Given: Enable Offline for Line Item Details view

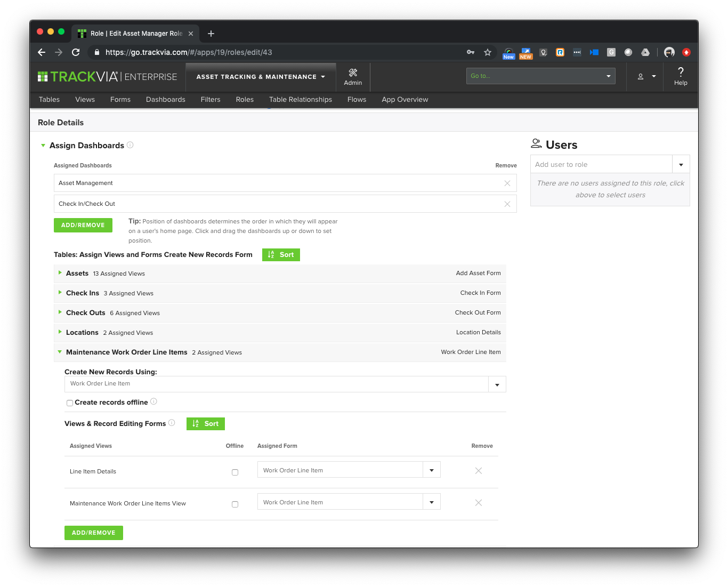Looking at the screenshot, I should tap(235, 472).
